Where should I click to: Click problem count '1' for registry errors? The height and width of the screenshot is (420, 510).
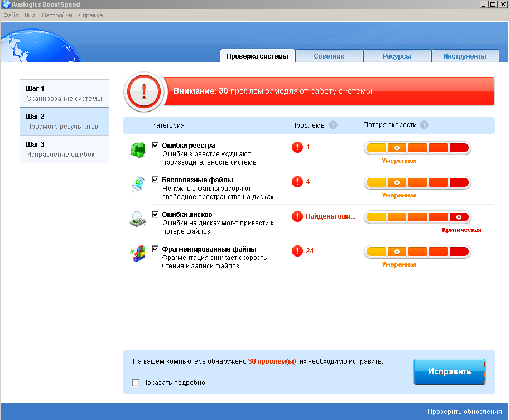point(308,147)
